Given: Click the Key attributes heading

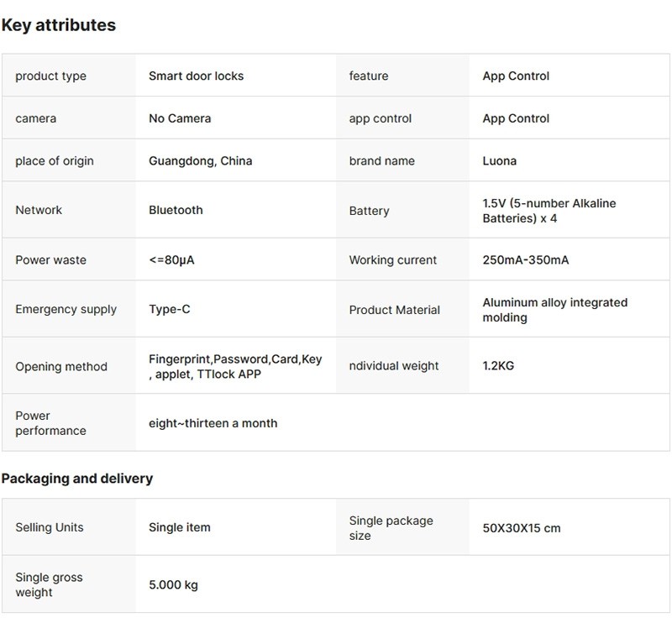Looking at the screenshot, I should (x=59, y=25).
